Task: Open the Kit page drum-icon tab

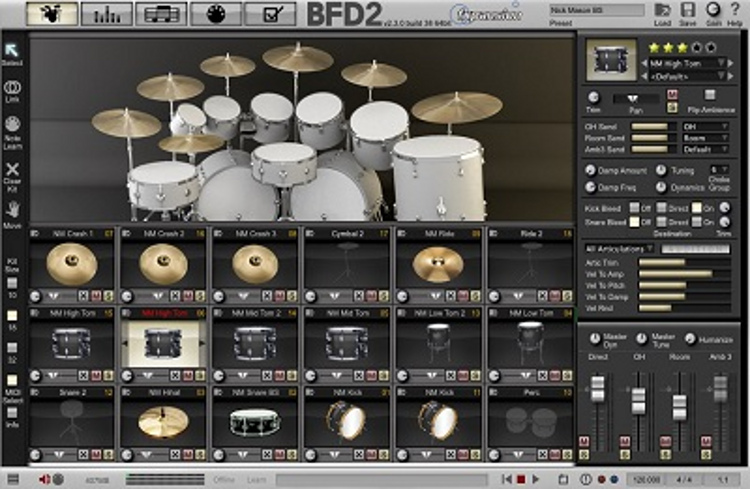Action: [52, 13]
